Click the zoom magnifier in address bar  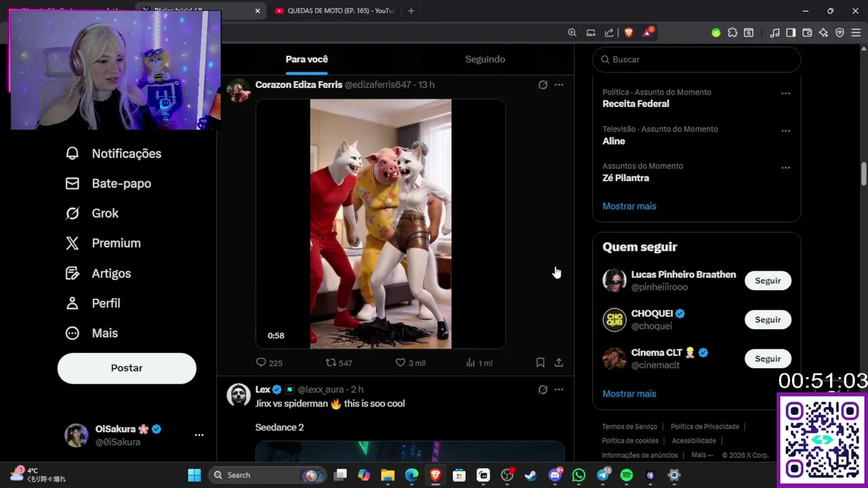click(572, 33)
